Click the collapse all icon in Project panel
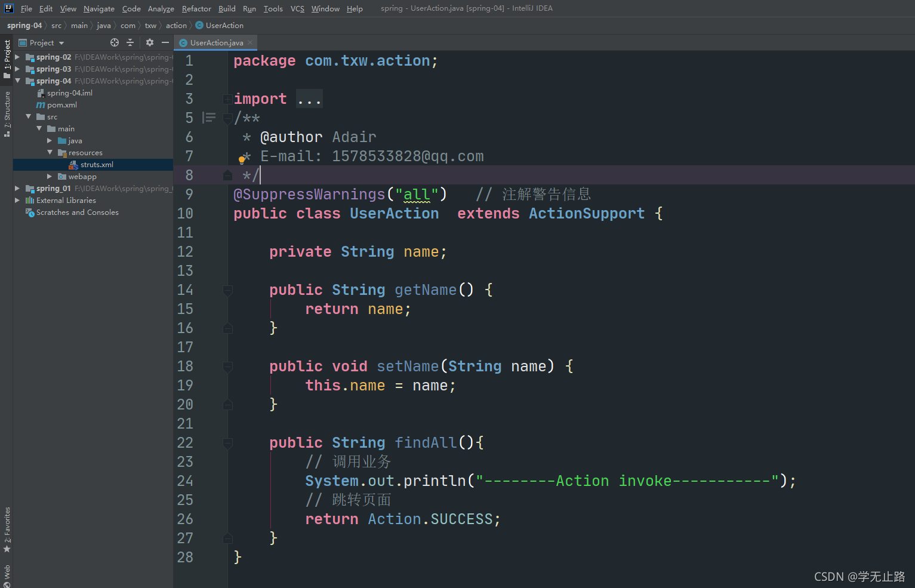The width and height of the screenshot is (915, 588). point(130,42)
